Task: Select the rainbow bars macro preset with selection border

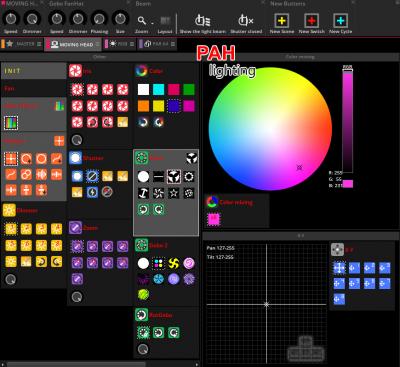Action: click(11, 123)
